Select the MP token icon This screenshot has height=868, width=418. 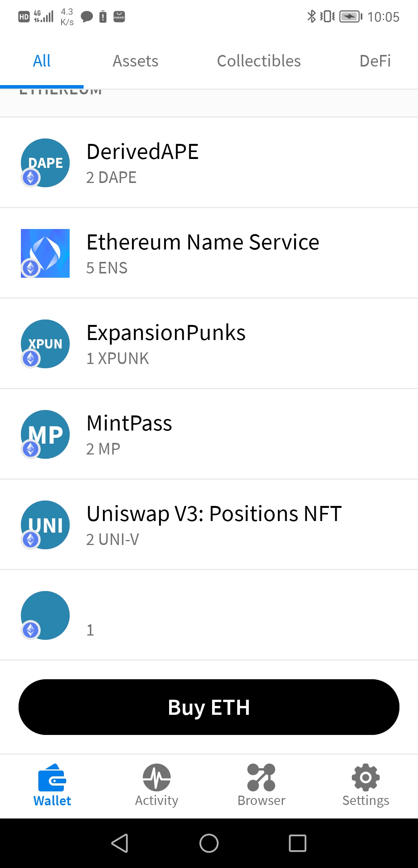coord(45,434)
